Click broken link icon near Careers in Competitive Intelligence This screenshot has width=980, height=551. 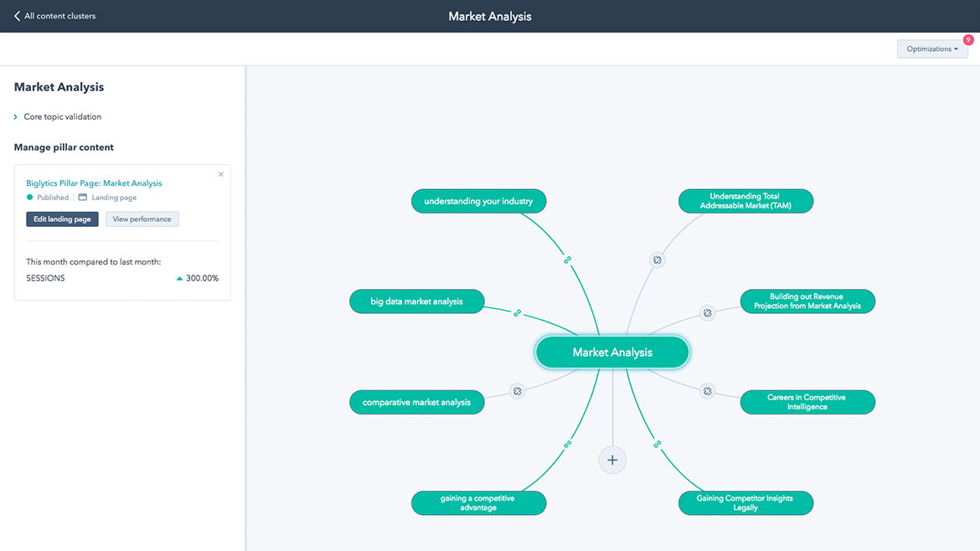pyautogui.click(x=707, y=391)
